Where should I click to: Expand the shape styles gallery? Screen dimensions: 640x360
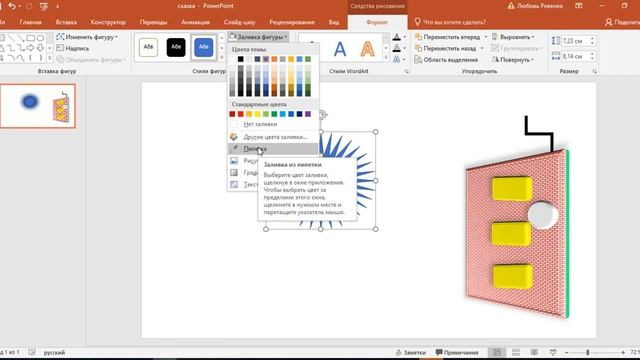click(x=222, y=58)
